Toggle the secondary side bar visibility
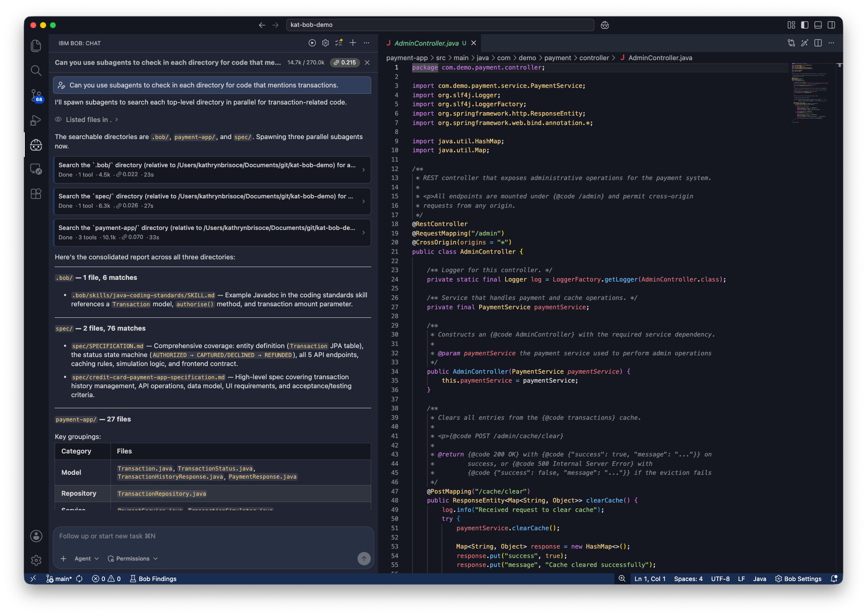Image resolution: width=867 pixels, height=616 pixels. click(x=831, y=25)
